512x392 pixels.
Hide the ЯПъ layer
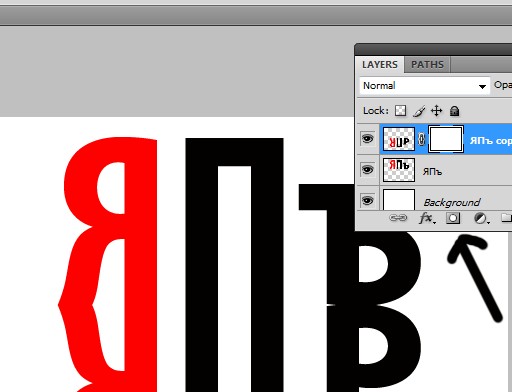click(x=367, y=169)
